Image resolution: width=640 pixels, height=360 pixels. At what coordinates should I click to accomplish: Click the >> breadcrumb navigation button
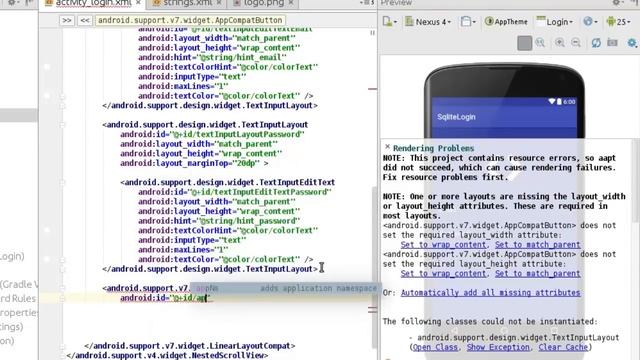[67, 20]
